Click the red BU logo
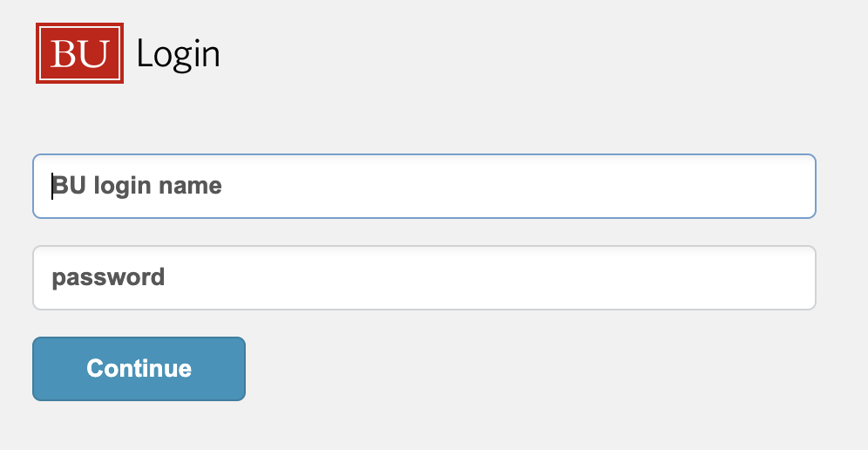Viewport: 868px width, 450px height. (x=79, y=53)
